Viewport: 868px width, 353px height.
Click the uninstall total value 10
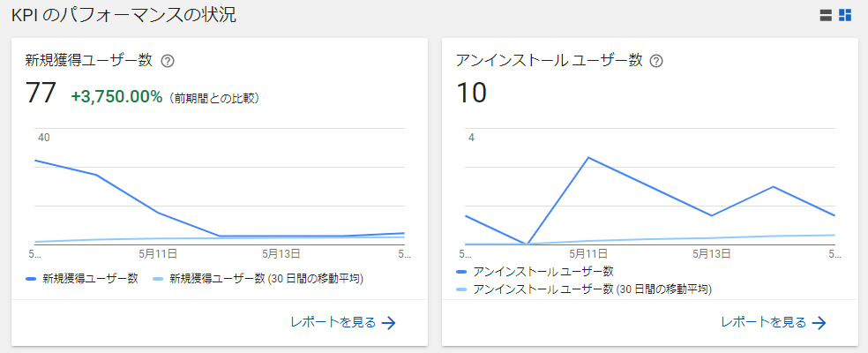click(471, 93)
